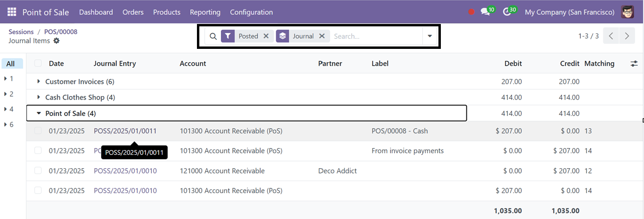Switch company via My Company (San Francisco)
The image size is (644, 219).
click(x=570, y=12)
